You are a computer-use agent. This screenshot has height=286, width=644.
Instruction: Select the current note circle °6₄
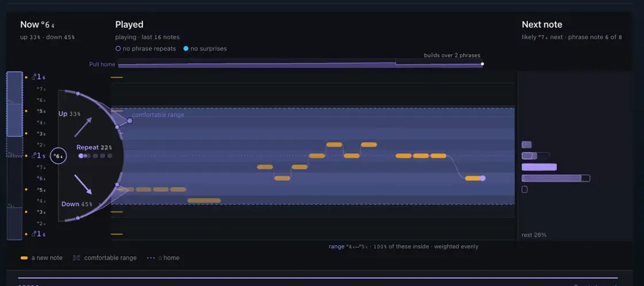click(58, 156)
